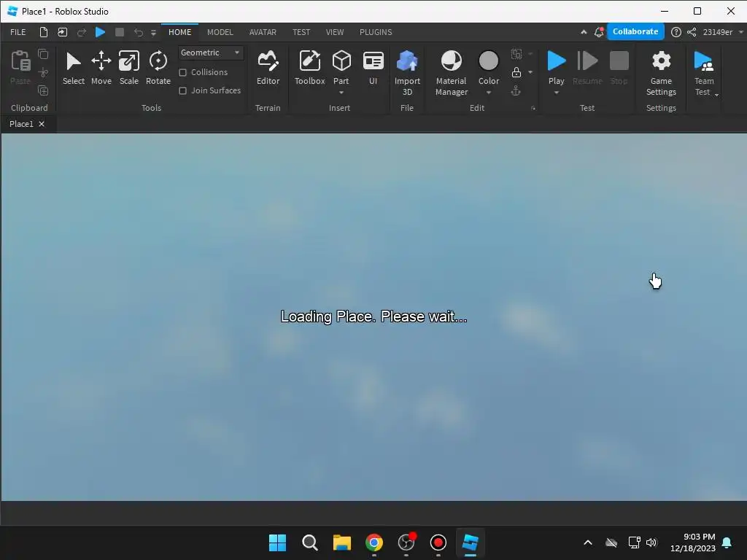
Task: Click the Copy icon in Clipboard group
Action: click(43, 54)
